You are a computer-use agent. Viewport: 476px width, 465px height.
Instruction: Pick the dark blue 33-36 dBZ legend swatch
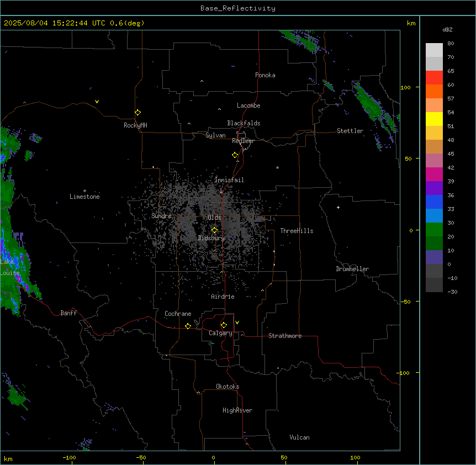click(x=434, y=202)
